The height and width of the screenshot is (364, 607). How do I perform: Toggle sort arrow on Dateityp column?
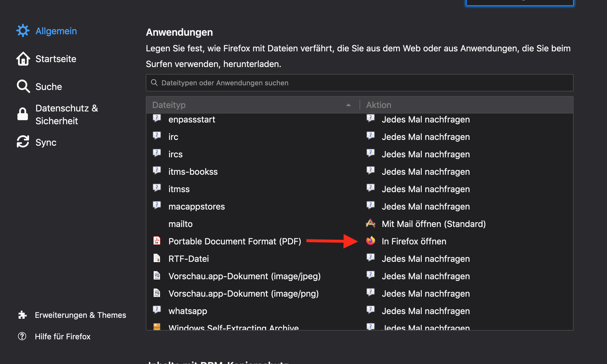pyautogui.click(x=349, y=105)
